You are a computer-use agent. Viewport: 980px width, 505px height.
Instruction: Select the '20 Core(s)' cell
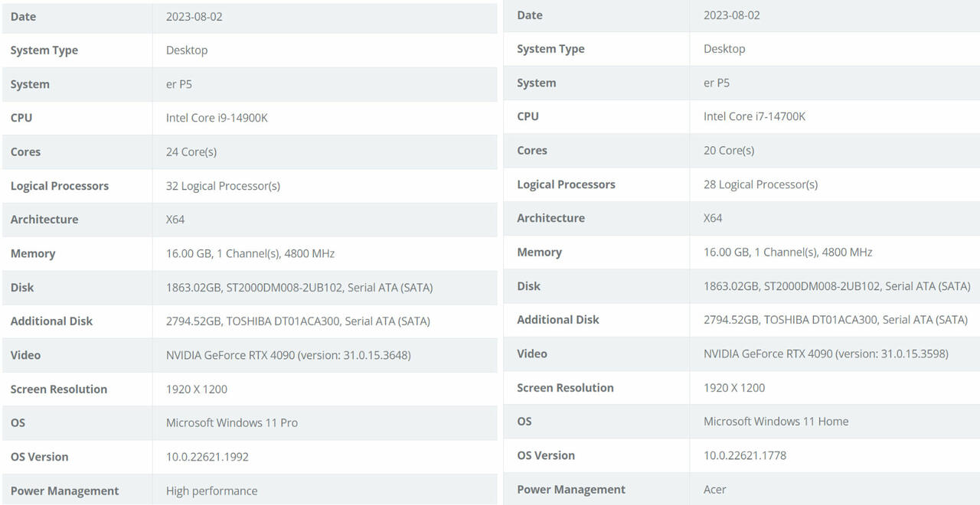[x=729, y=150]
